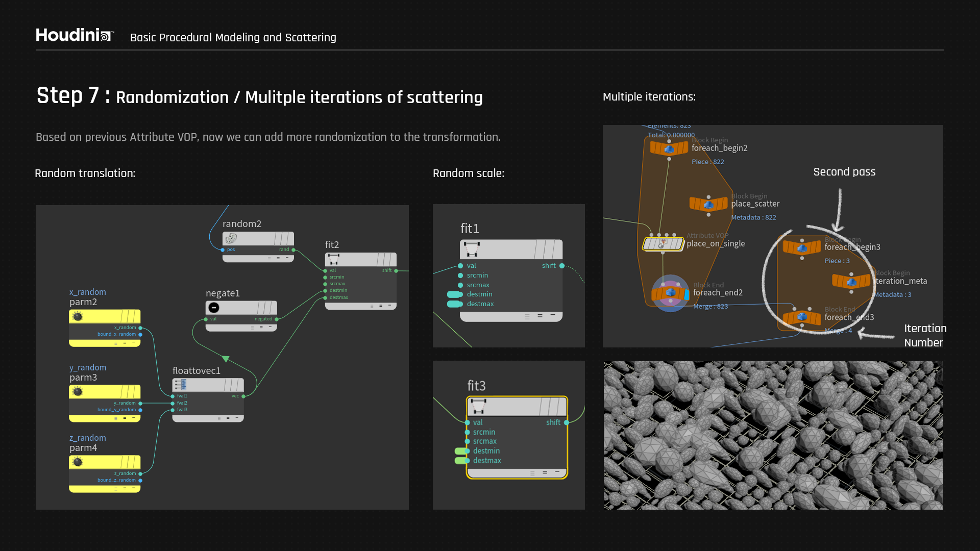Image resolution: width=980 pixels, height=551 pixels.
Task: Toggle the flag strip on the random2 node
Action: 284,238
